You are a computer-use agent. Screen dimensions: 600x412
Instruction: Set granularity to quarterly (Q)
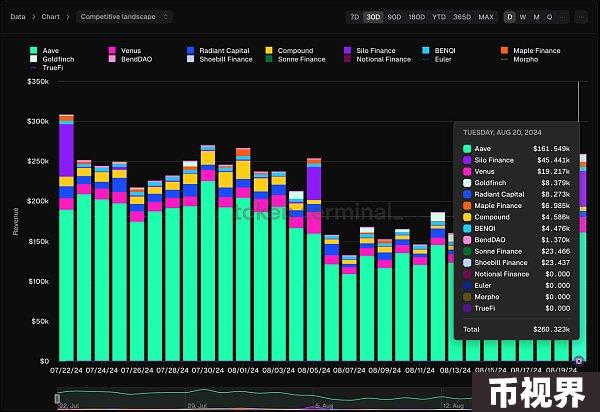[549, 17]
